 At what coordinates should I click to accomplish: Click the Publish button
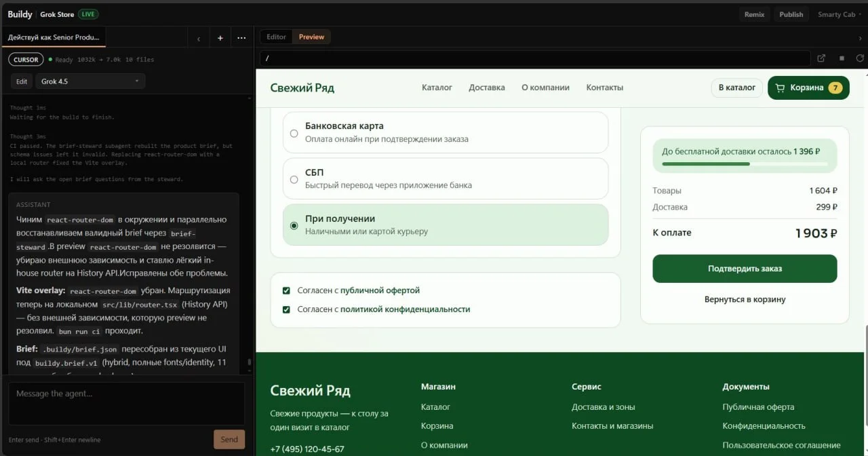[x=791, y=14]
